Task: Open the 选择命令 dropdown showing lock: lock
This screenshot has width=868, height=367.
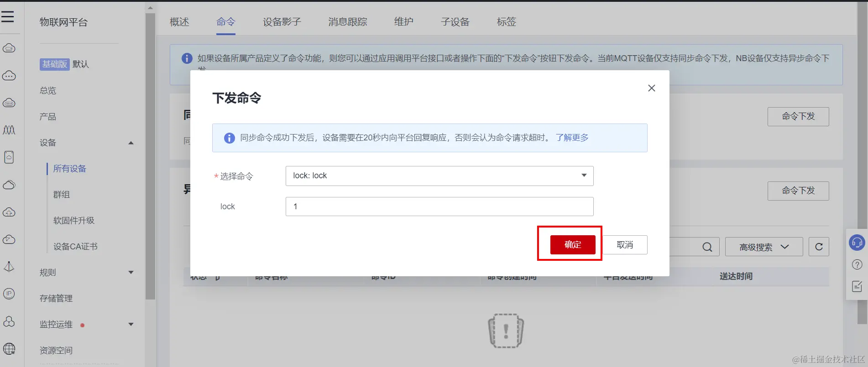Action: (439, 176)
